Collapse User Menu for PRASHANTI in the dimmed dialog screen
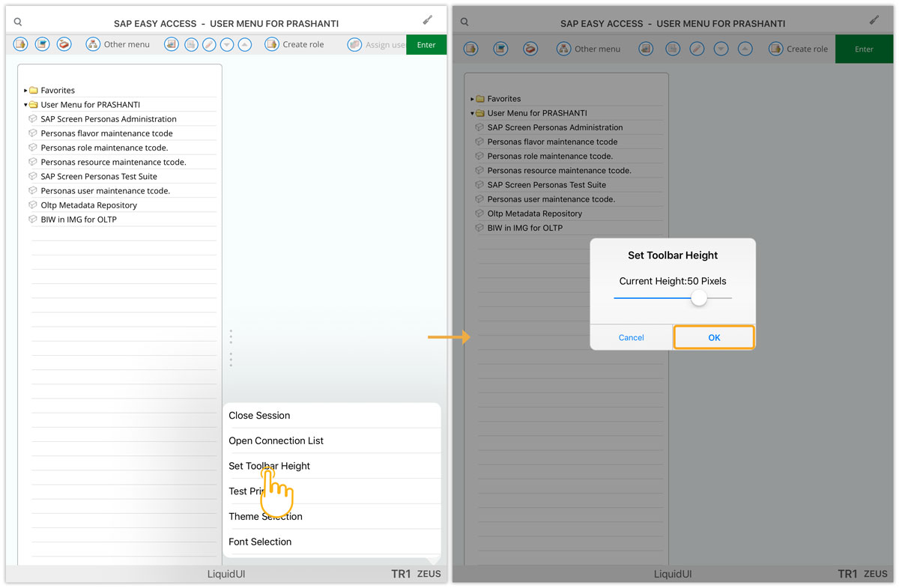This screenshot has width=899, height=588. pyautogui.click(x=473, y=113)
